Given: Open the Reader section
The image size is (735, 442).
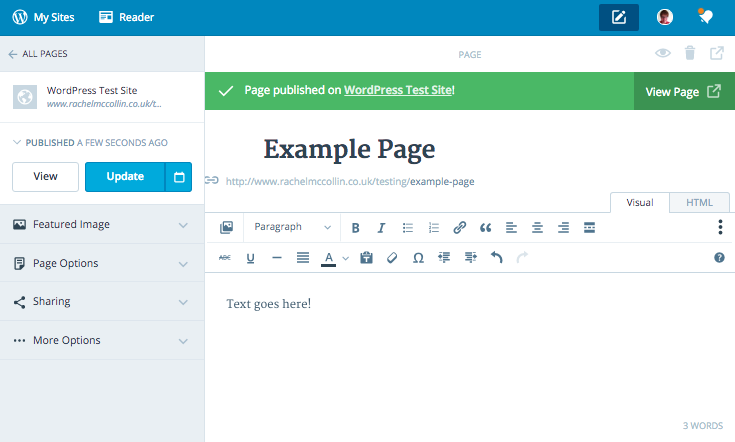Looking at the screenshot, I should (126, 17).
